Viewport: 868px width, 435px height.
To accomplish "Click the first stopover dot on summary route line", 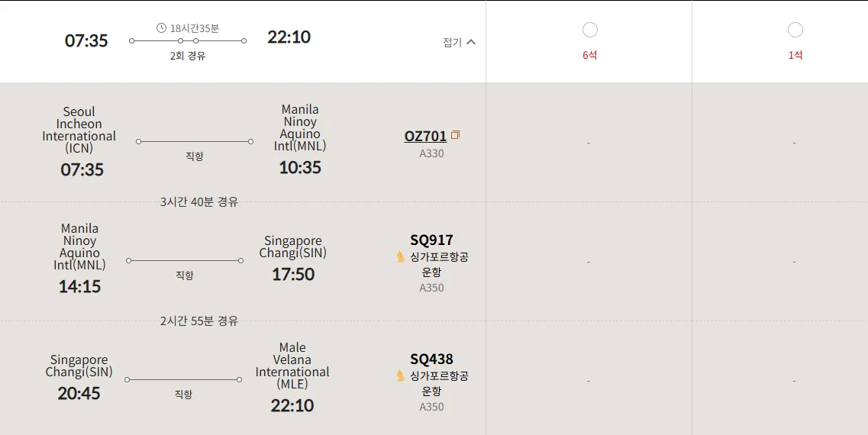I will 181,40.
